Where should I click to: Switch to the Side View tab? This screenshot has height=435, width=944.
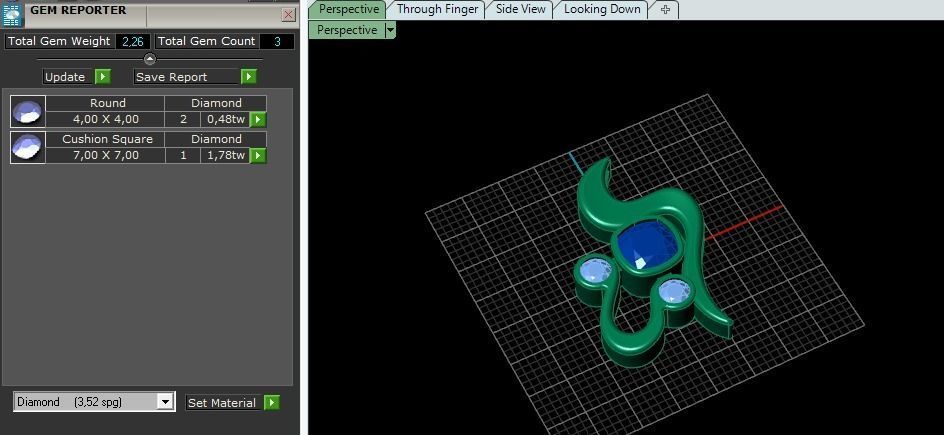click(x=520, y=9)
